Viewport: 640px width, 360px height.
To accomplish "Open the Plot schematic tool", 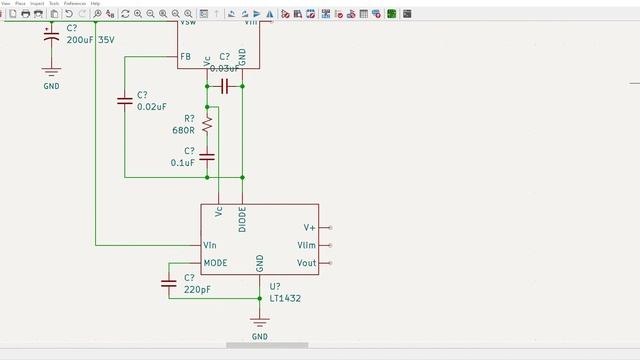I will coord(38,14).
